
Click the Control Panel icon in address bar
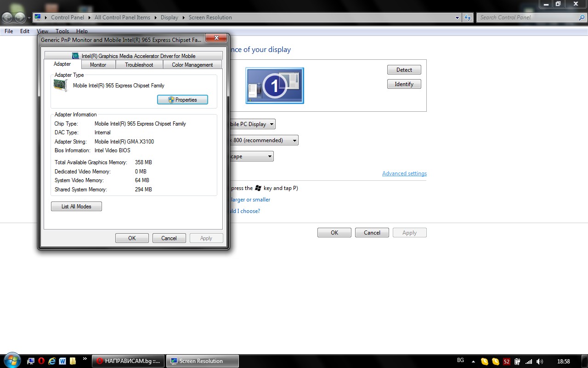click(38, 17)
